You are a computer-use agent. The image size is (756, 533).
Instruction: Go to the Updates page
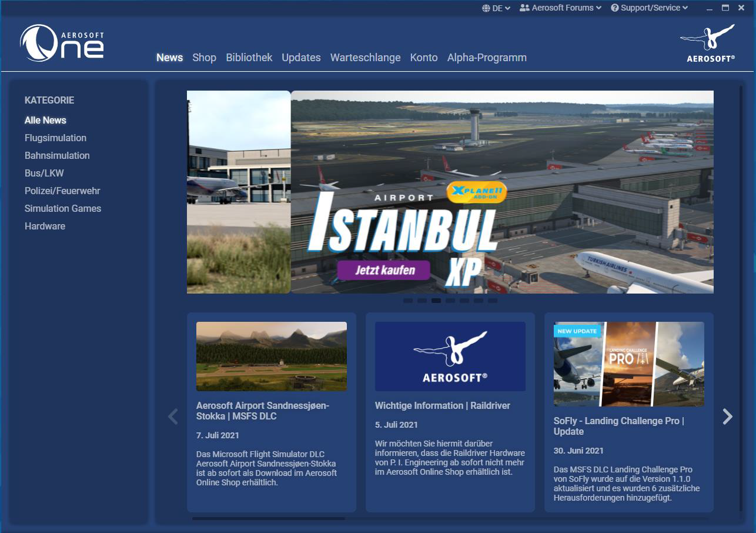(x=301, y=58)
